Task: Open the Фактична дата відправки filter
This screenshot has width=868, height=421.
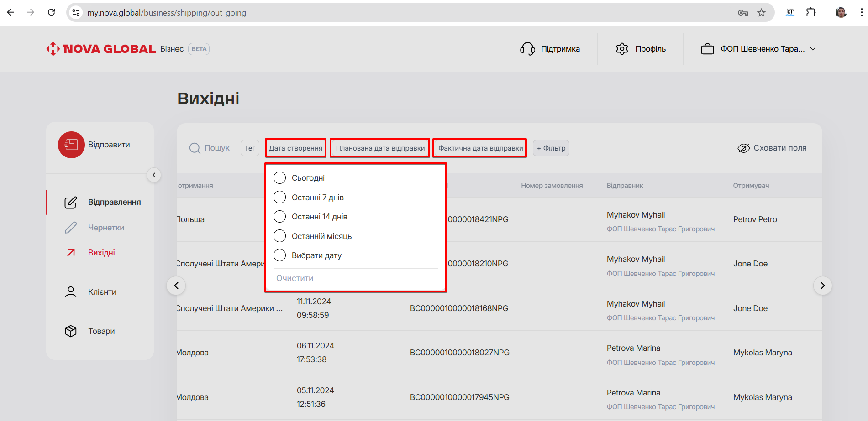Action: tap(480, 148)
